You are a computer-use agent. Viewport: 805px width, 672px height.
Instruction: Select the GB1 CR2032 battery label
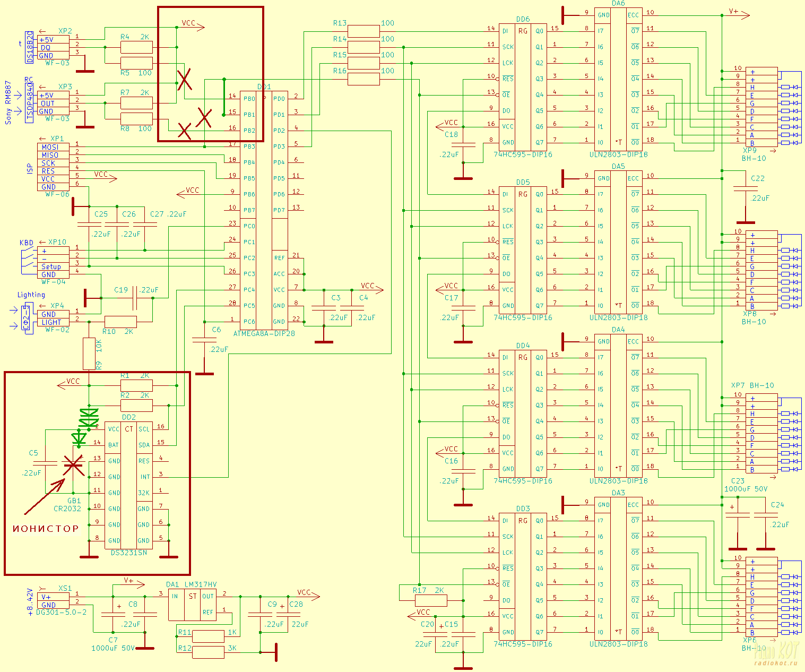click(x=67, y=505)
